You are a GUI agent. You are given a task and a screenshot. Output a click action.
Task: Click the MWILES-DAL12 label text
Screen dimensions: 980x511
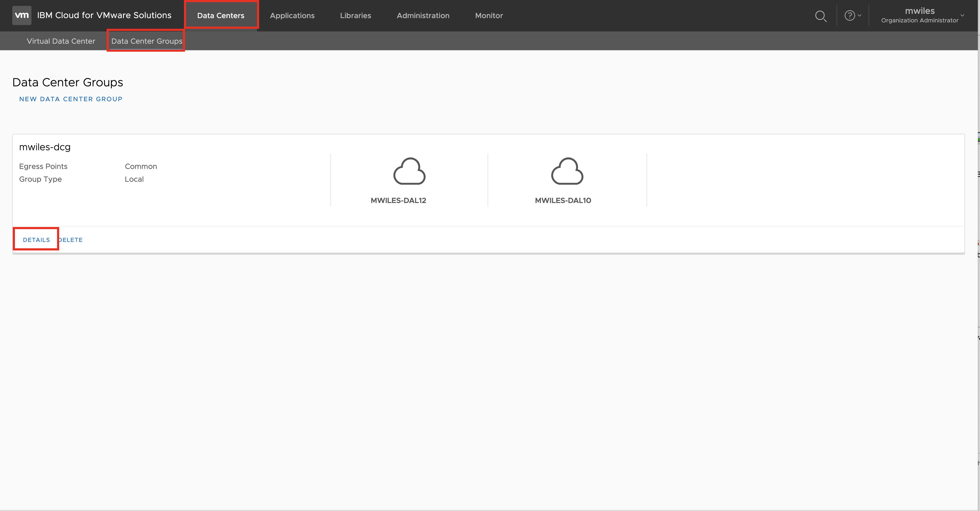tap(398, 200)
